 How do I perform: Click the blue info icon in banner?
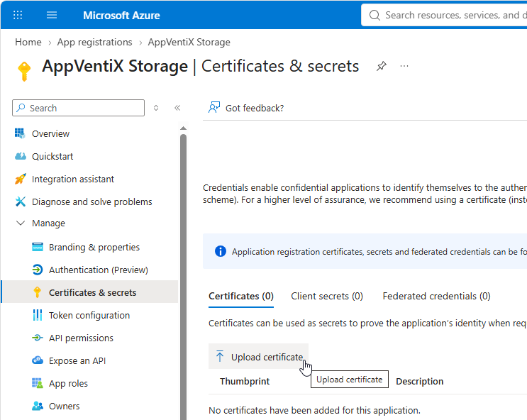point(221,251)
